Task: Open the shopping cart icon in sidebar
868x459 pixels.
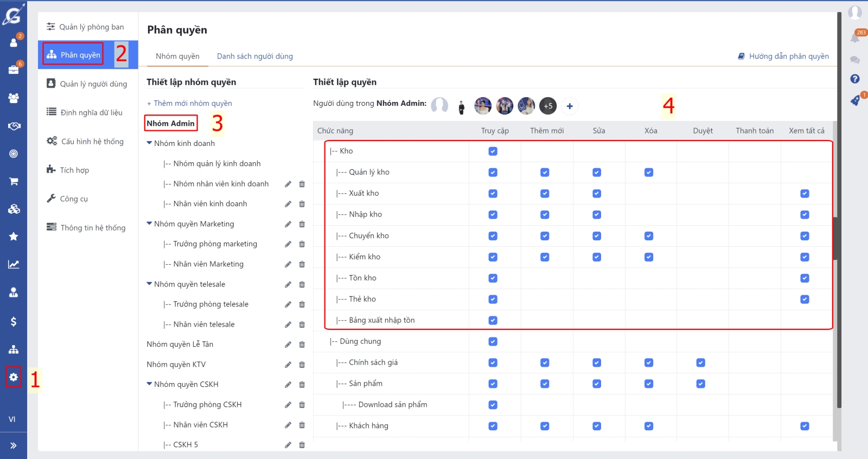Action: [14, 181]
